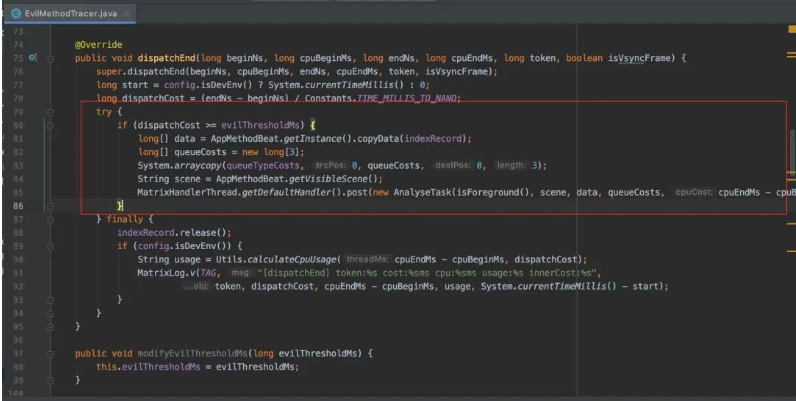Collapse the finally block at line 87
Screen dimensions: 796x401
tap(50, 219)
